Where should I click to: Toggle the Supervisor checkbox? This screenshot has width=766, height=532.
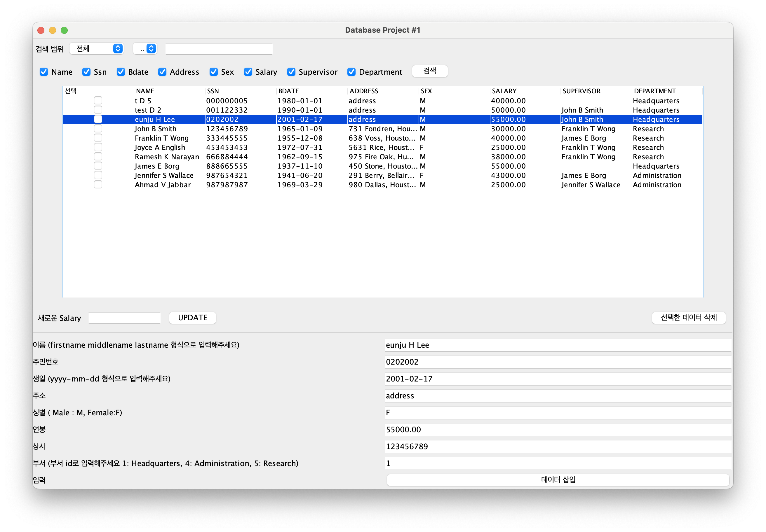[291, 72]
